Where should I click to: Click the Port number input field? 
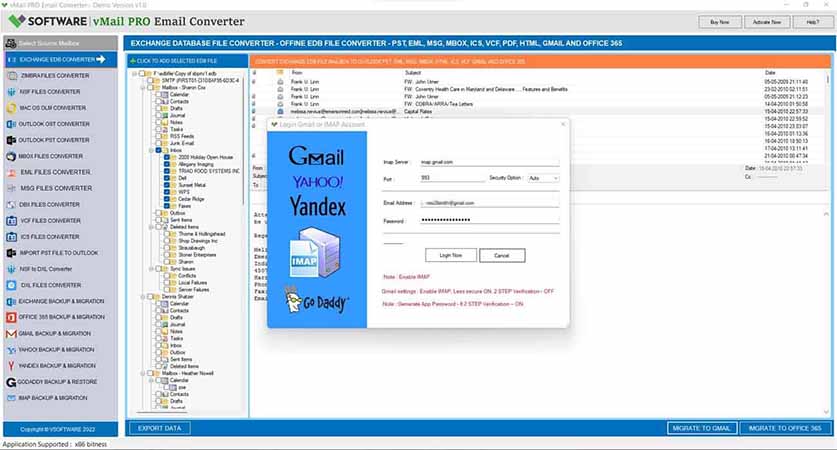[452, 178]
